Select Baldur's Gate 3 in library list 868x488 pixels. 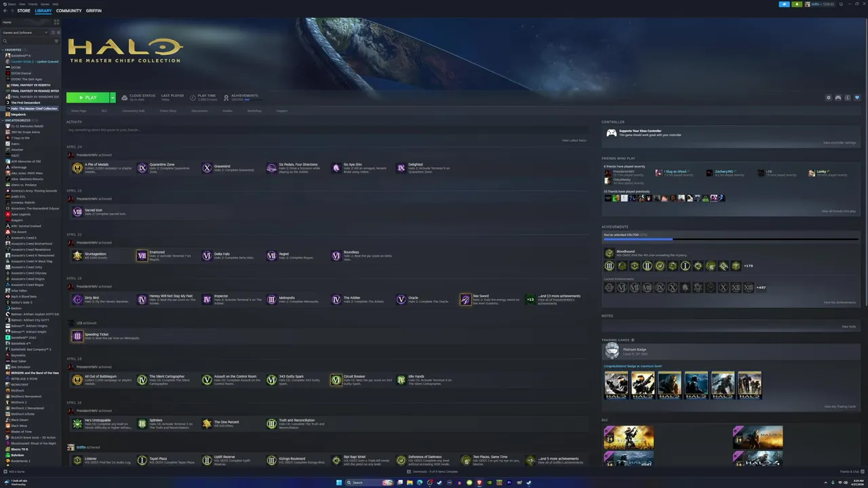(x=20, y=302)
